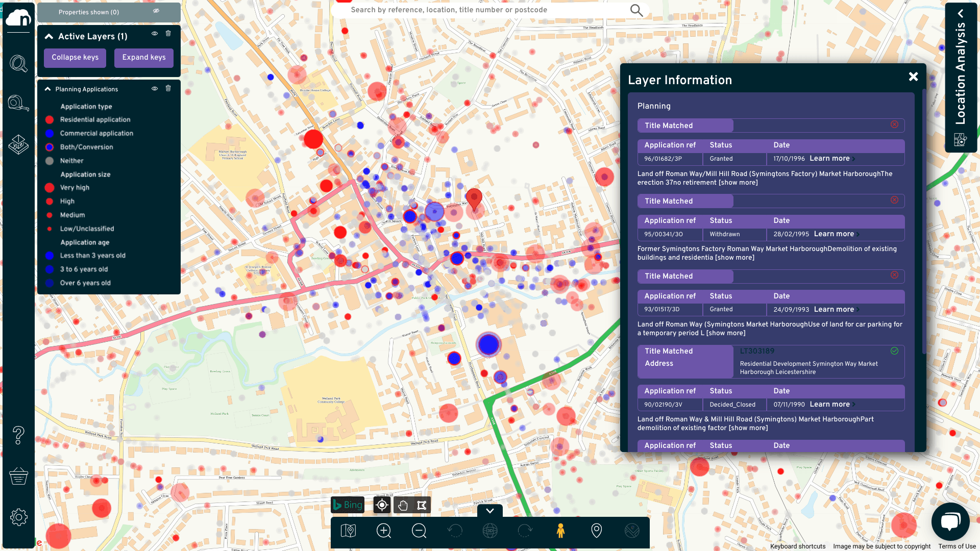
Task: Show more text for 90/02190/3V description
Action: (x=748, y=428)
